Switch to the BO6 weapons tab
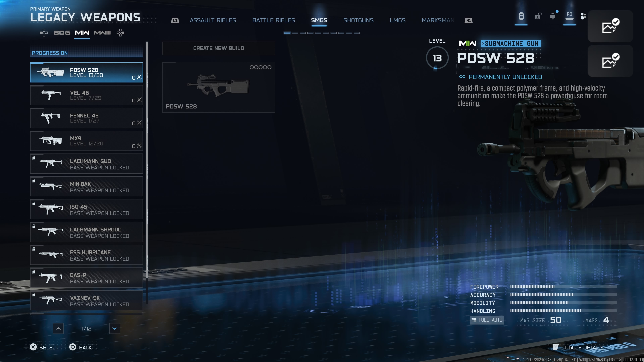Screen dimensions: 644x362 [62, 33]
